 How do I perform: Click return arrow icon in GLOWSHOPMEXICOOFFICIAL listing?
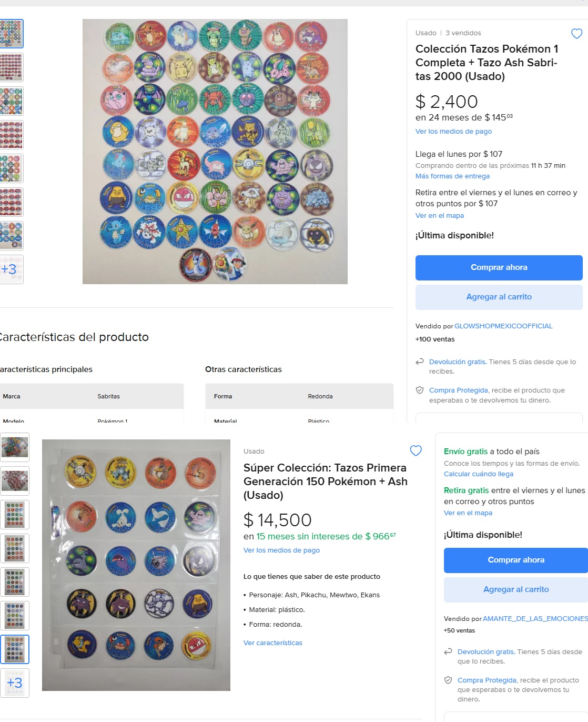[x=420, y=362]
